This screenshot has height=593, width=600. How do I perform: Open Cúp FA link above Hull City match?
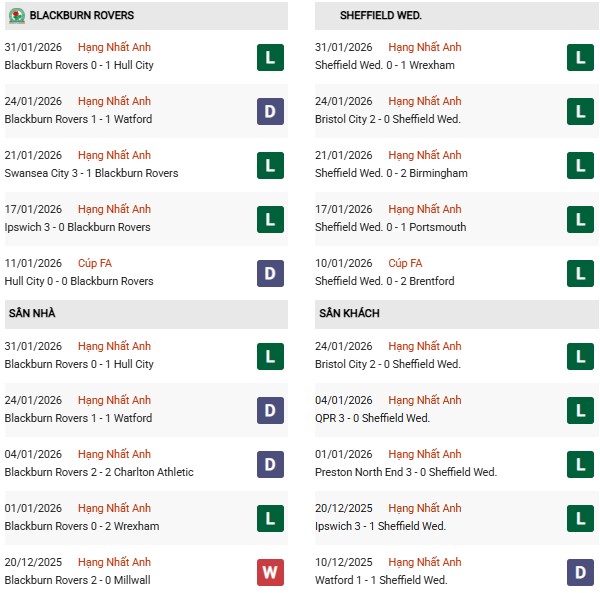pos(95,263)
